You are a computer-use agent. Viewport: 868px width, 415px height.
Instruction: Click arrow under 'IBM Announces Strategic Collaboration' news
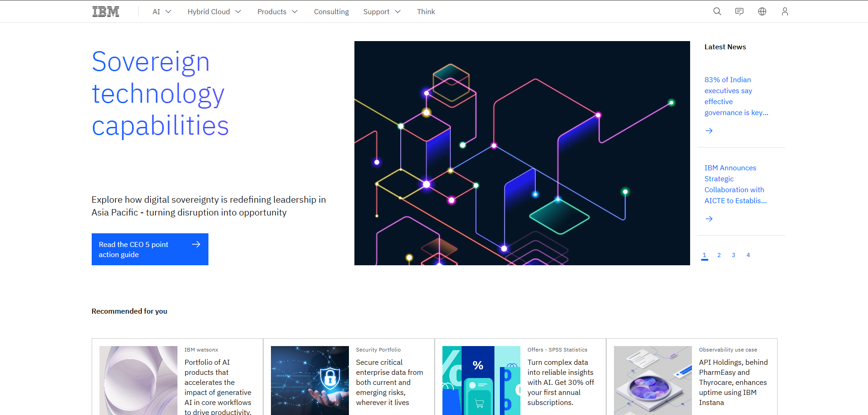click(709, 219)
